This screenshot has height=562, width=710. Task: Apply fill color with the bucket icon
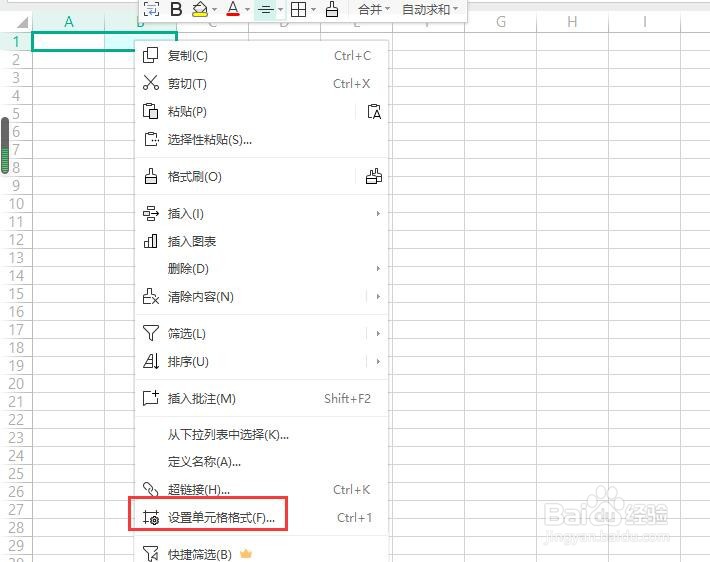200,9
